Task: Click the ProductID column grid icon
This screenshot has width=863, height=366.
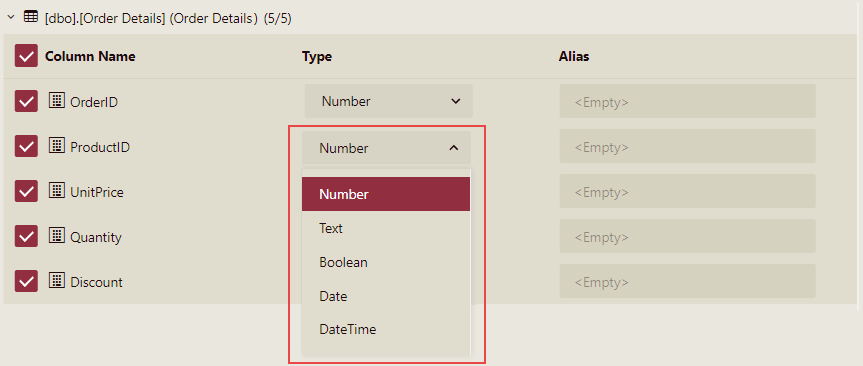Action: click(x=57, y=145)
